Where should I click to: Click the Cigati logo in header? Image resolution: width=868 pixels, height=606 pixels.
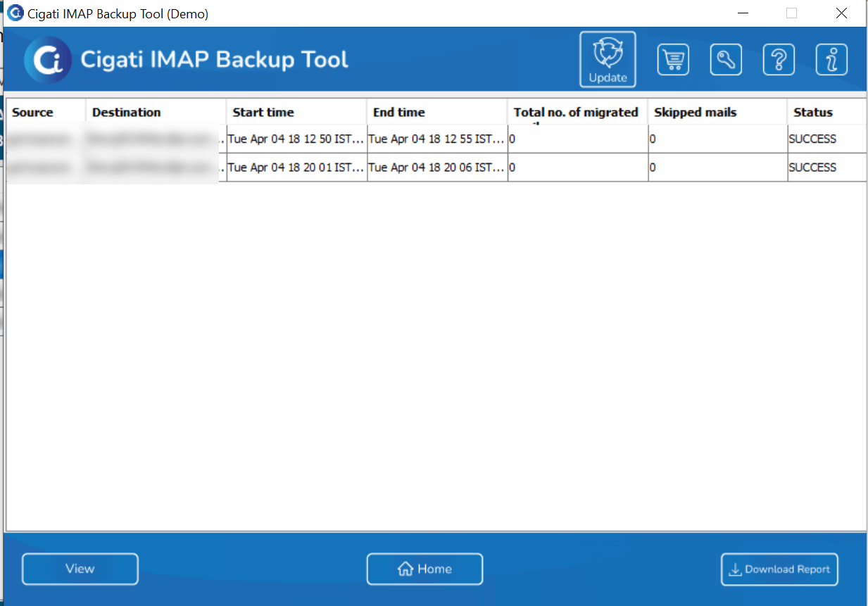tap(48, 60)
